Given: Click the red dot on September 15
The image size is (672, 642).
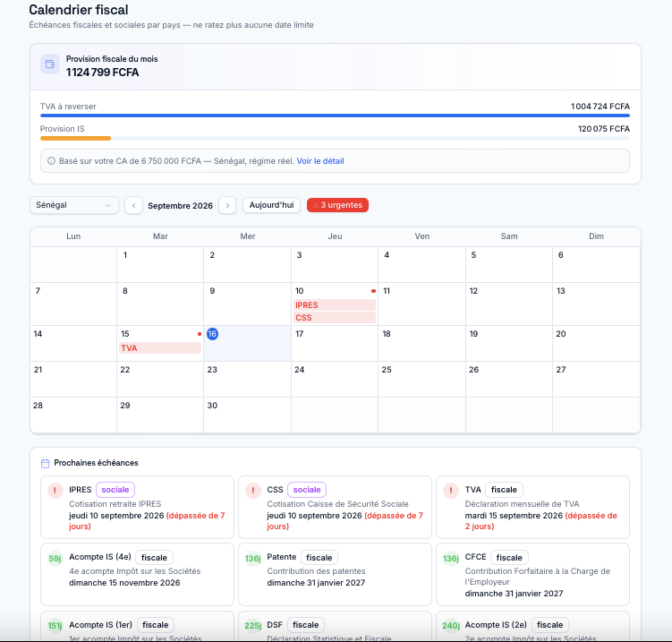Looking at the screenshot, I should tap(200, 334).
